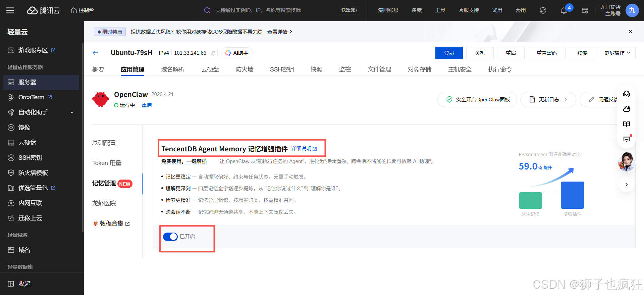Click 安全开启OpenClaw面板 button

click(477, 100)
